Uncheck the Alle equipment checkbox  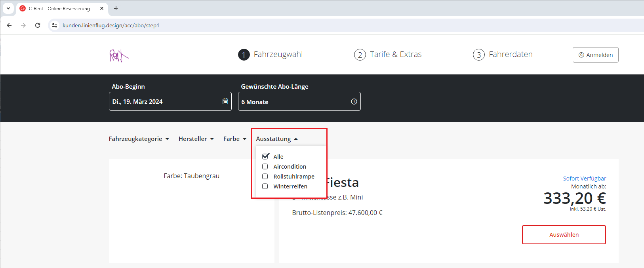pyautogui.click(x=265, y=156)
